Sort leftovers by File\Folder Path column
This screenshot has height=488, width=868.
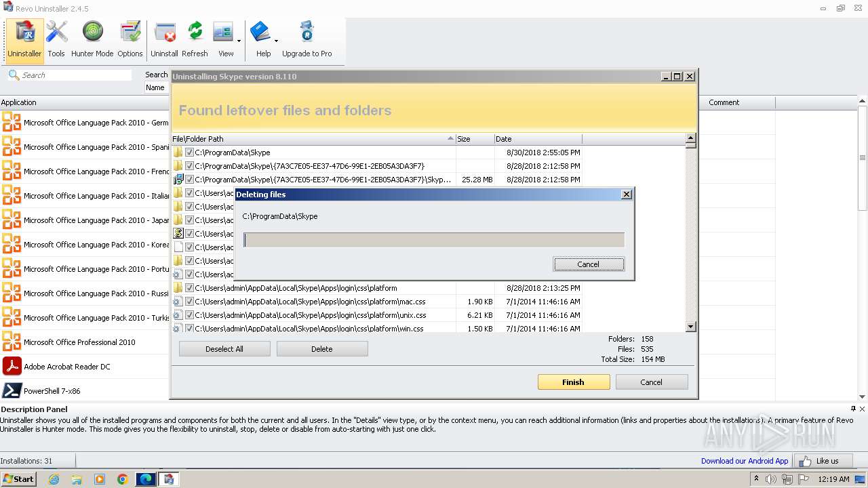click(x=313, y=139)
